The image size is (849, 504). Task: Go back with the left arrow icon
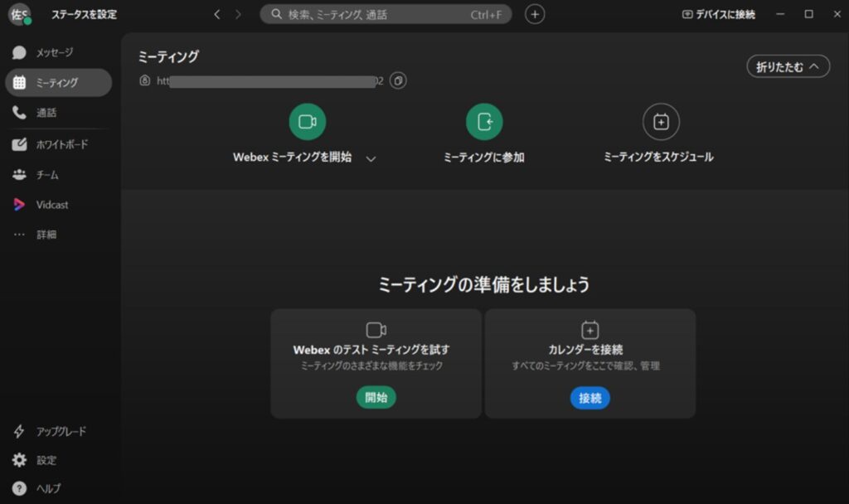(x=217, y=14)
